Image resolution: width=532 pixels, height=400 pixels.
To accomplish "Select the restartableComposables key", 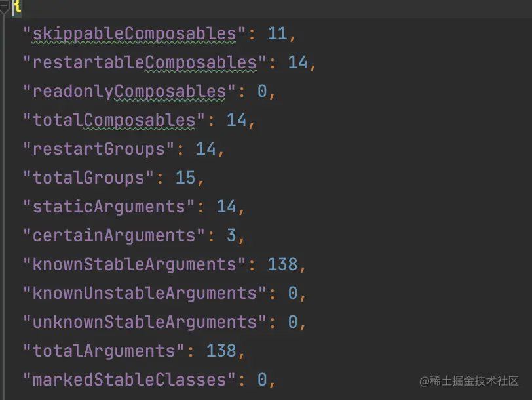I will point(144,62).
